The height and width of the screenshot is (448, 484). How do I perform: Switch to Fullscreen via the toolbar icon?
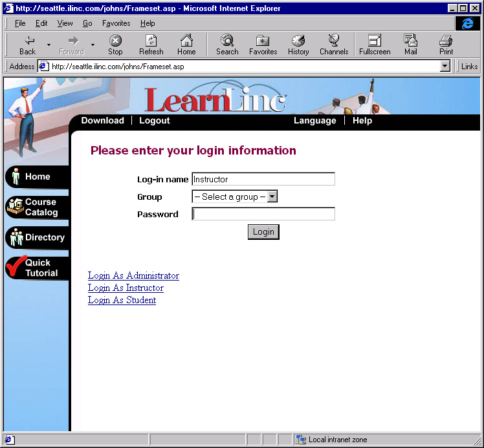coord(375,45)
